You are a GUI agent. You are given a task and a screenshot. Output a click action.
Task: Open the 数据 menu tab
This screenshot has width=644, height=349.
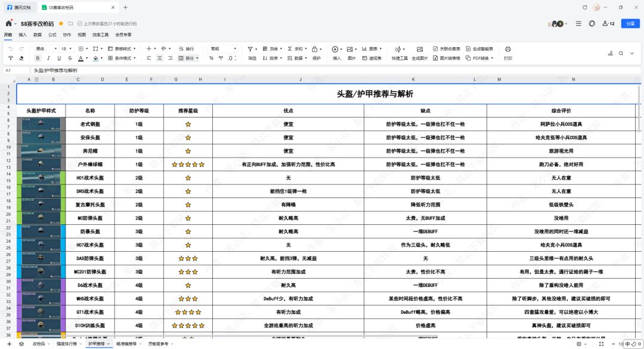pyautogui.click(x=38, y=35)
